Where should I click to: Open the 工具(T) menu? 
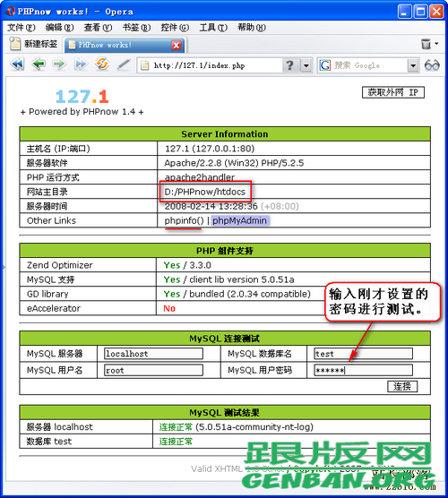pyautogui.click(x=213, y=28)
